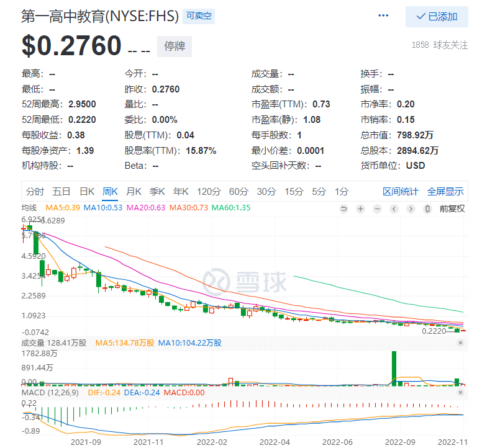
Task: Close the MACD indicator panel
Action: [461, 392]
